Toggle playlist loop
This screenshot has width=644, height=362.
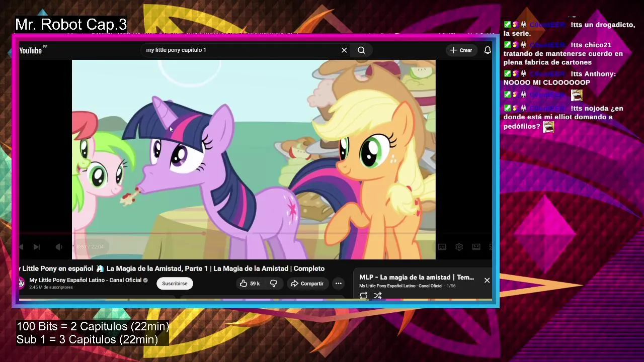coord(364,296)
